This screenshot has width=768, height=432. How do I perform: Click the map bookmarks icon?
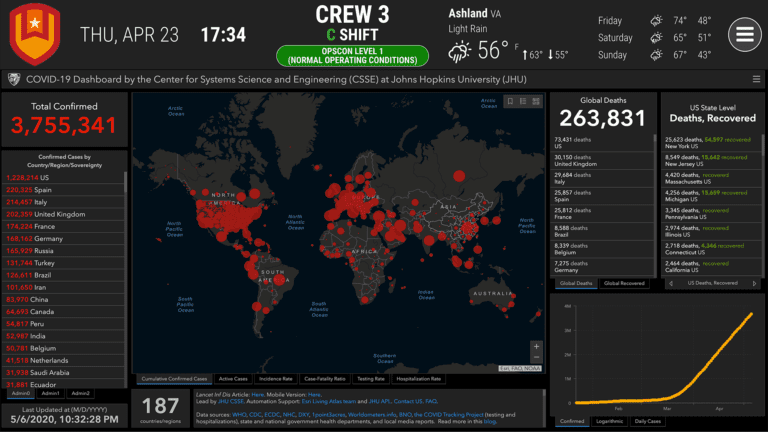[509, 101]
